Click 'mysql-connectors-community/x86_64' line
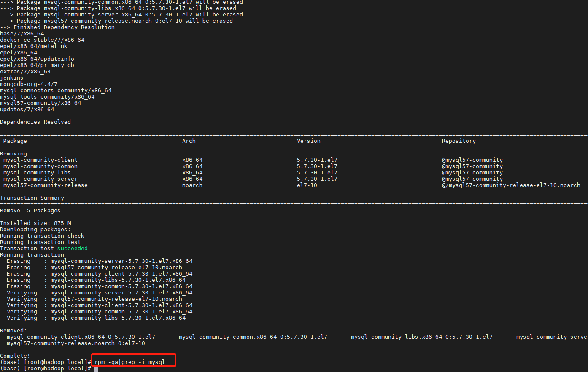The height and width of the screenshot is (372, 588). click(x=56, y=90)
